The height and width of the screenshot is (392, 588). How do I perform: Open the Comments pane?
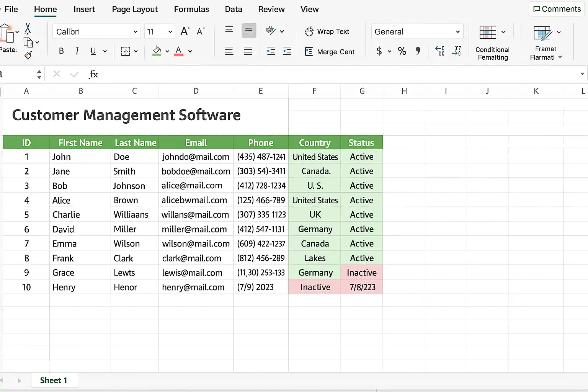tap(557, 9)
